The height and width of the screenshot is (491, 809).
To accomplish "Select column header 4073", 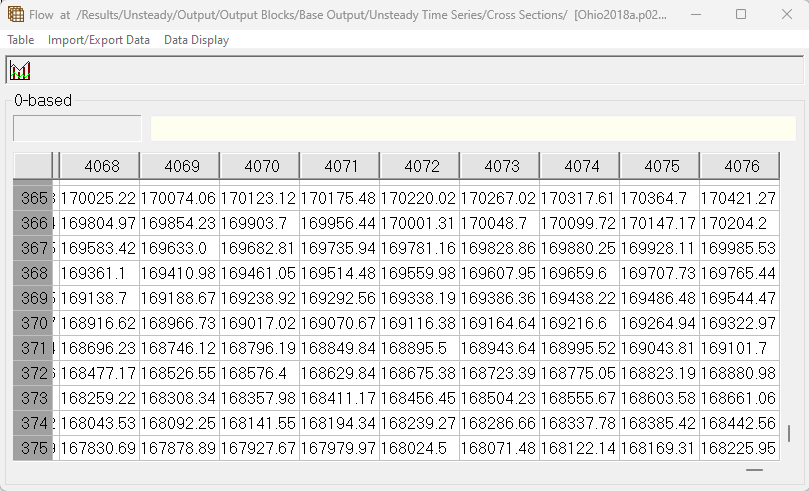I will pyautogui.click(x=500, y=166).
